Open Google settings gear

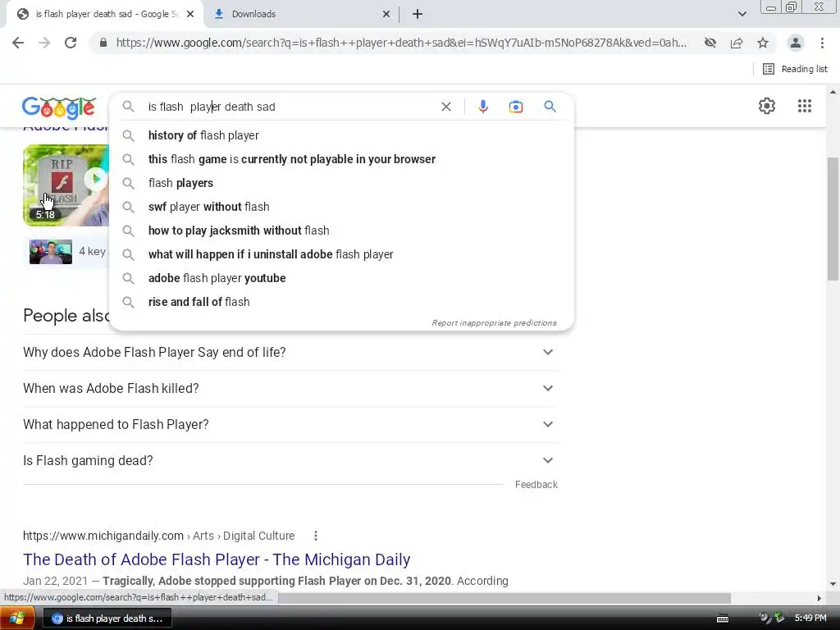pos(767,106)
